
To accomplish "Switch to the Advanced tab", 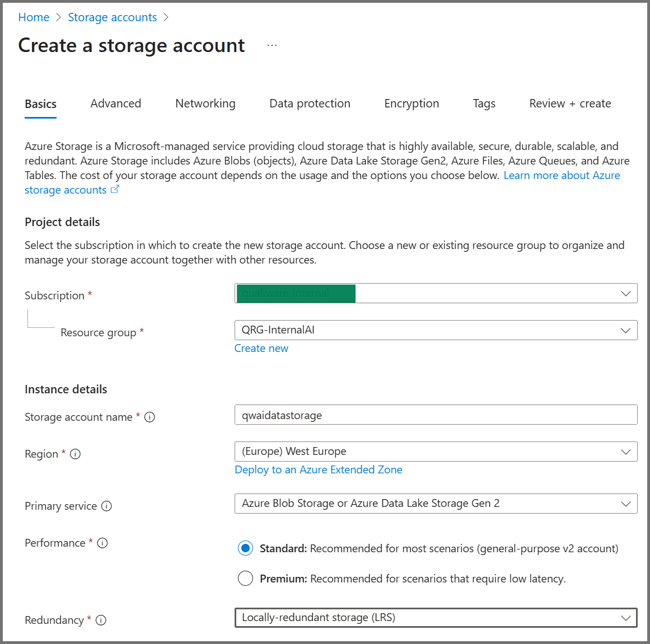I will tap(116, 104).
